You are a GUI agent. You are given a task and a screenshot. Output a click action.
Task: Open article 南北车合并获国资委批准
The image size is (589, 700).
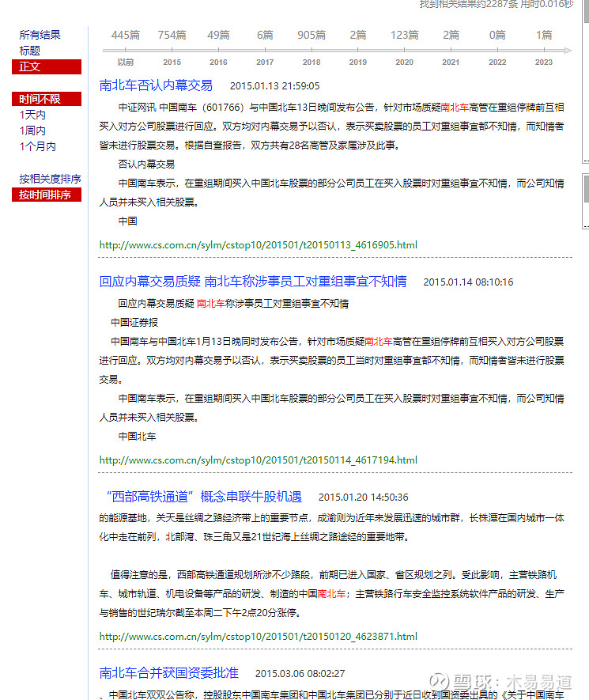168,673
